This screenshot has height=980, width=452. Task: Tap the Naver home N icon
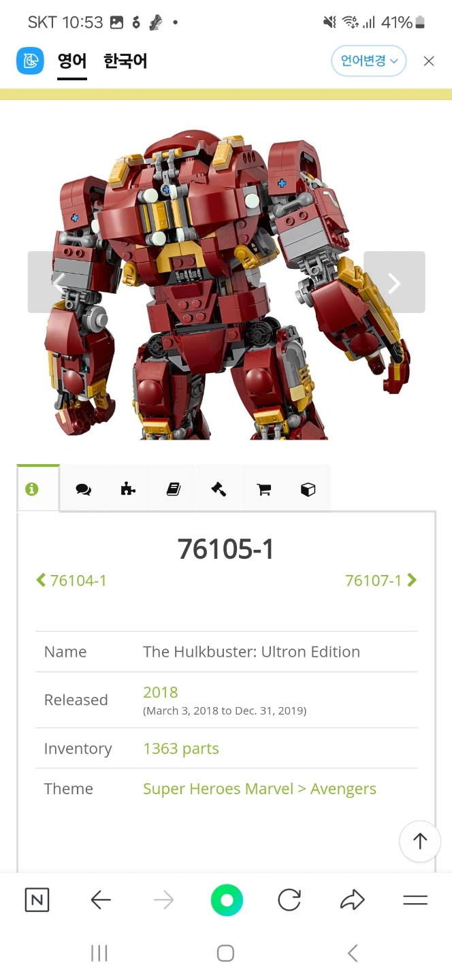point(37,900)
